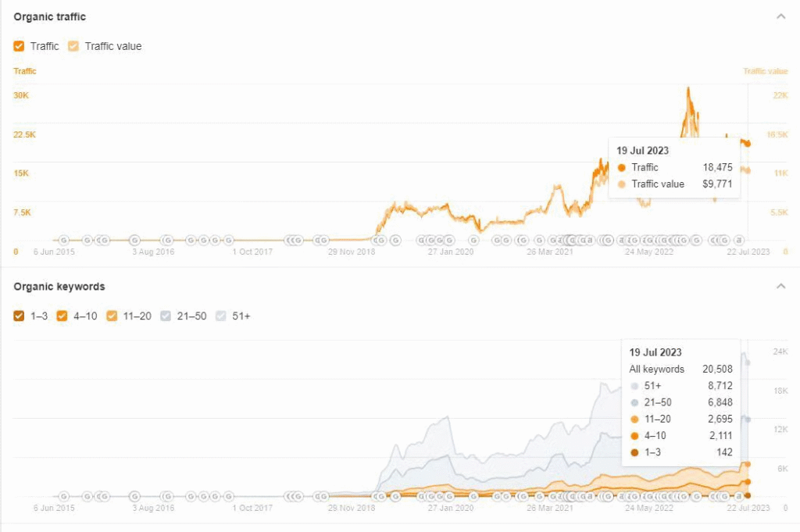Toggle the 21–50 keyword positions checkbox
The width and height of the screenshot is (800, 532).
coord(166,316)
